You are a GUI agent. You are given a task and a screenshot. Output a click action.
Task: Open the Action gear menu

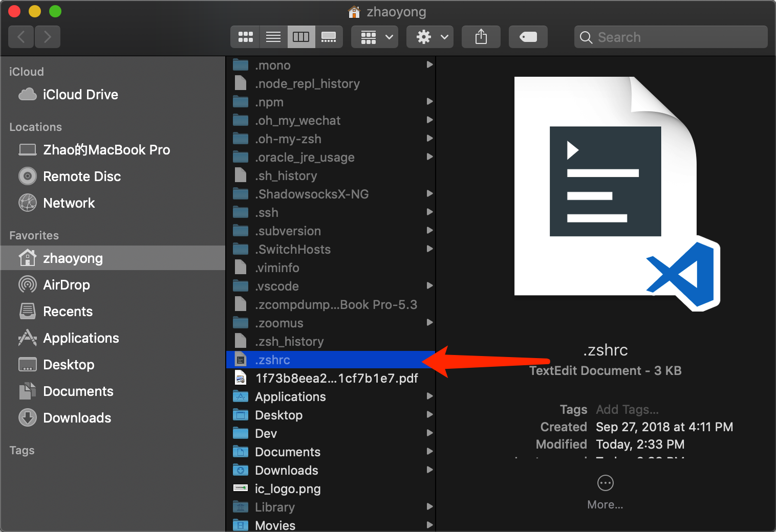pyautogui.click(x=429, y=36)
